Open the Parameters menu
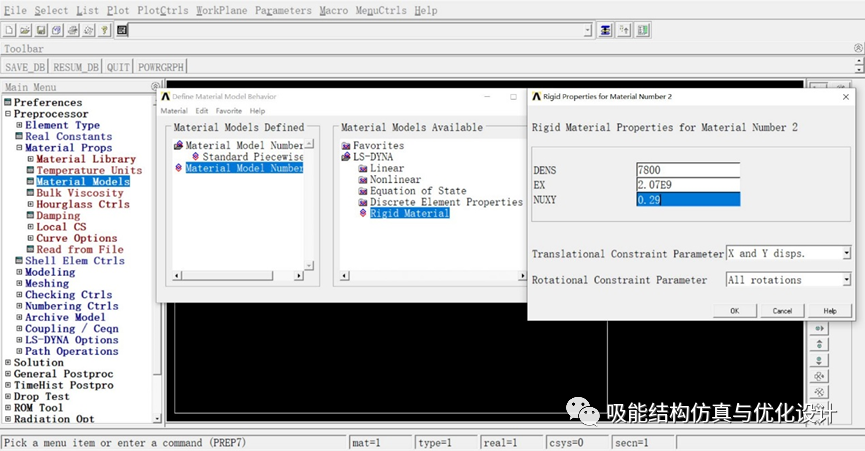Viewport: 865px width, 451px height. pos(283,10)
